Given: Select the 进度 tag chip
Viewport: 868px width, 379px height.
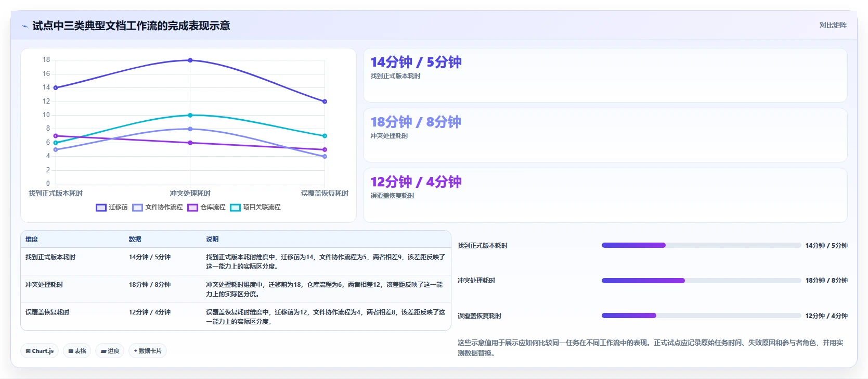Looking at the screenshot, I should pos(110,351).
